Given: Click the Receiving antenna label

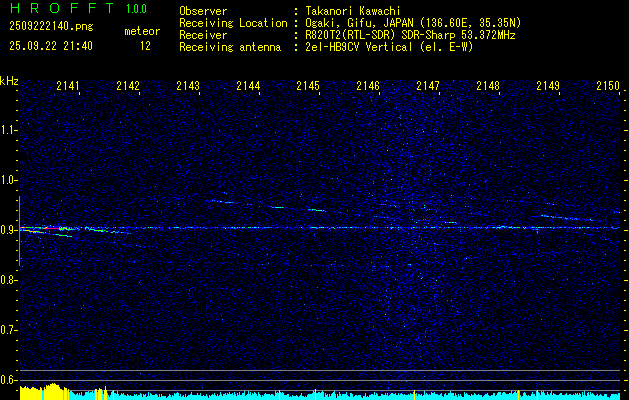Looking at the screenshot, I should [230, 47].
